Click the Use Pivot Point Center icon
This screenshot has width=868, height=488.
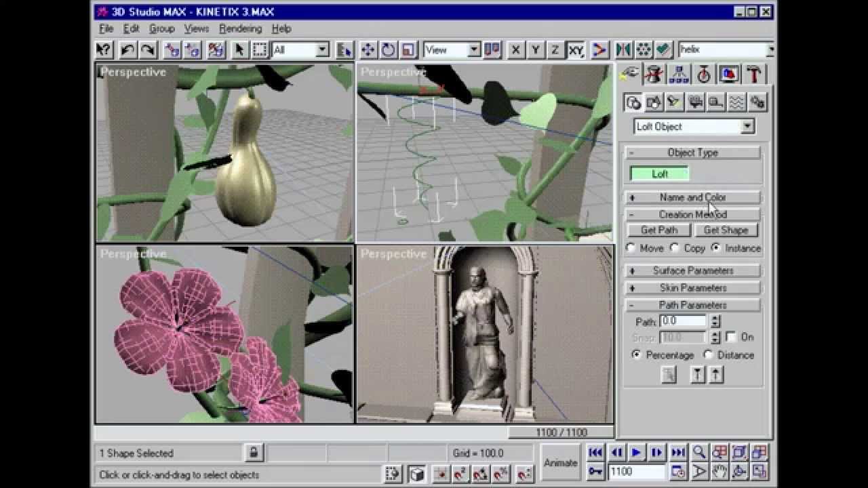492,49
